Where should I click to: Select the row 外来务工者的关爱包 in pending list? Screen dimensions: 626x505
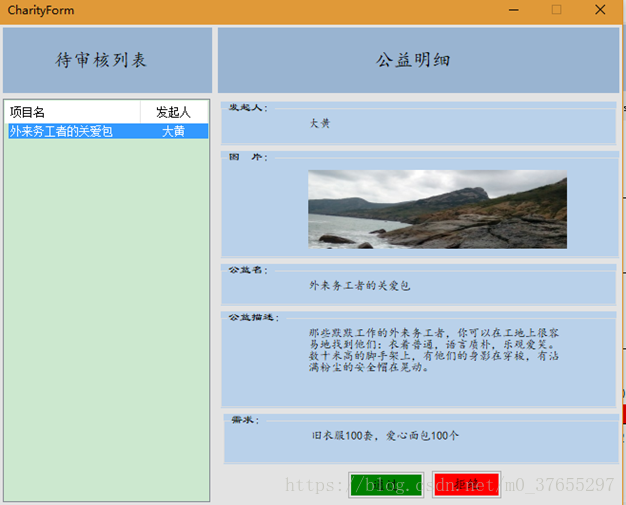point(108,131)
